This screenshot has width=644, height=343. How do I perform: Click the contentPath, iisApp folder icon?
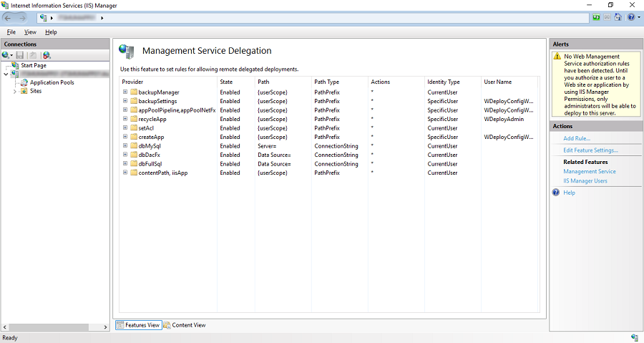134,173
